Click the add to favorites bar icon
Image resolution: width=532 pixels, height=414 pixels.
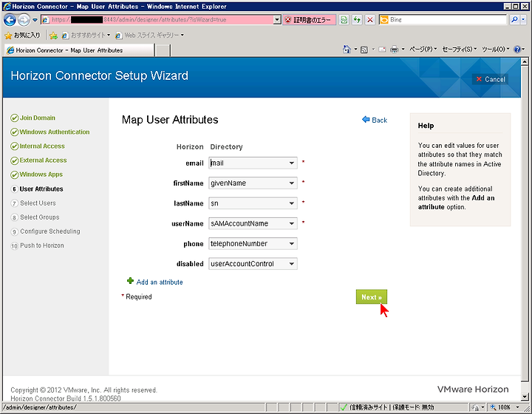point(53,35)
